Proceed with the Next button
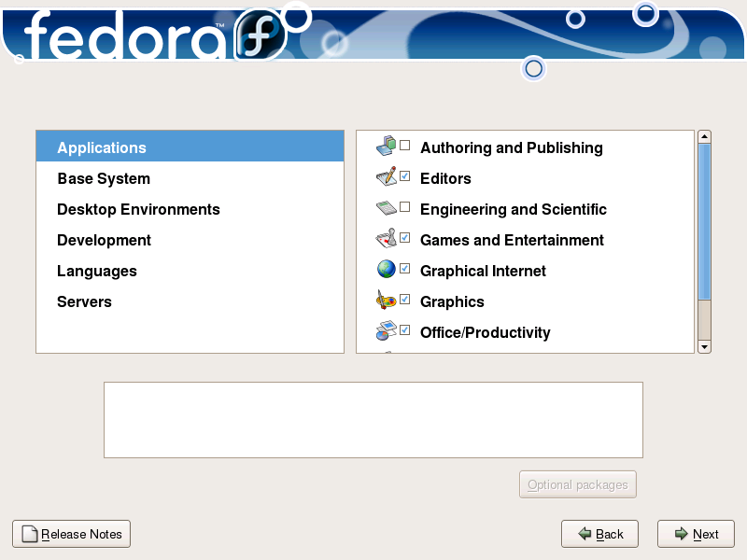 pos(696,534)
